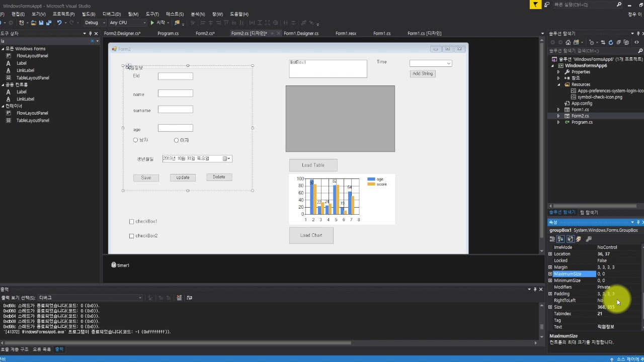Clear the toolbox search text with X
Viewport: 644px width, 362px height.
[92, 41]
